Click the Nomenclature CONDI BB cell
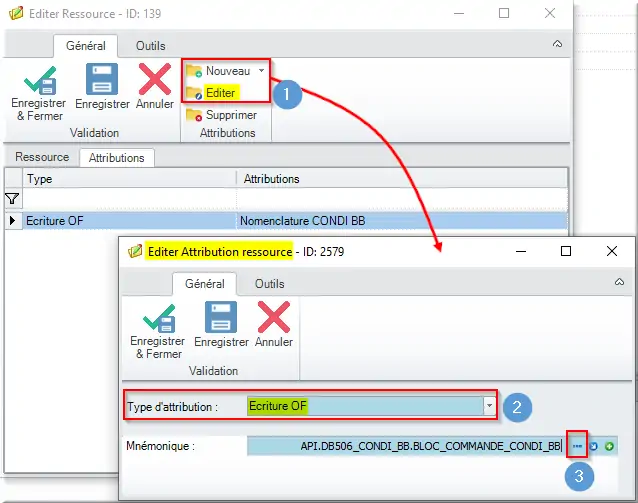Screen dimensions: 638x503 (402, 221)
